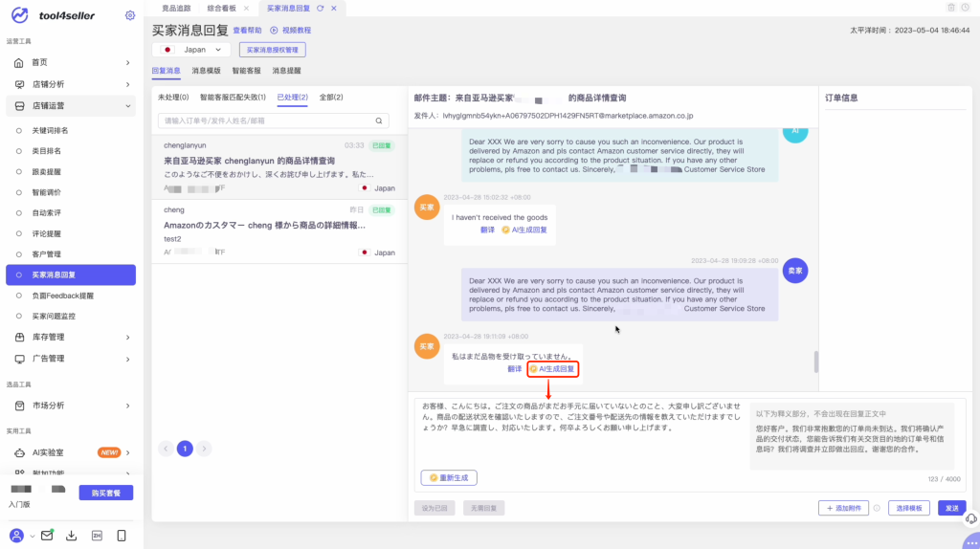Screen dimensions: 980x549
Task: Switch to the 消息模版 tab
Action: point(206,71)
